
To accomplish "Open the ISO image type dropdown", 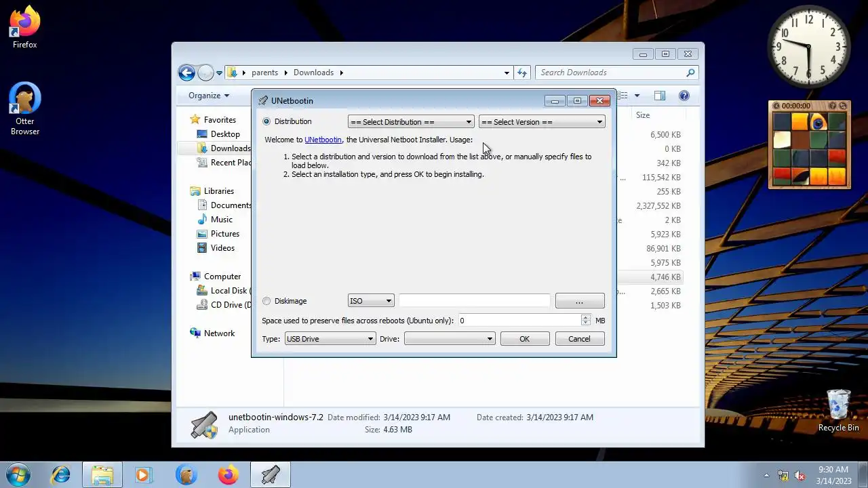I will [371, 301].
